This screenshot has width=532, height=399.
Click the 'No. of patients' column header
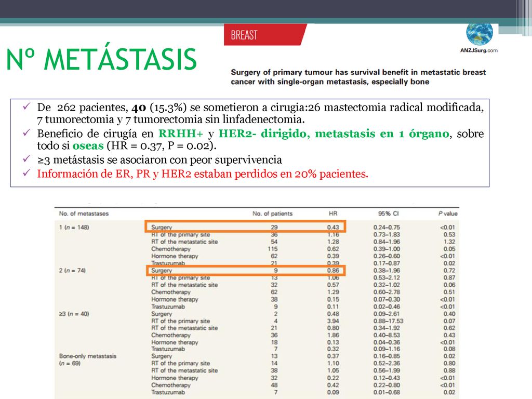pos(272,214)
